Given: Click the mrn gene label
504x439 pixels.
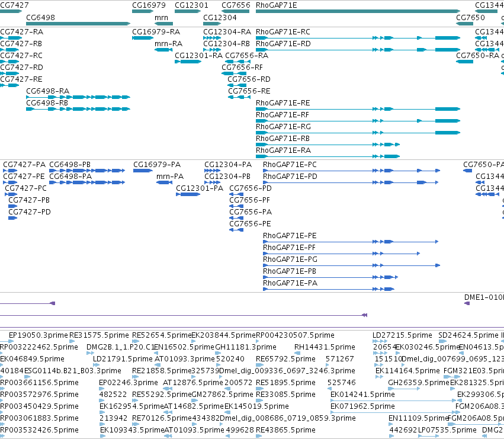Looking at the screenshot, I should 161,17.
